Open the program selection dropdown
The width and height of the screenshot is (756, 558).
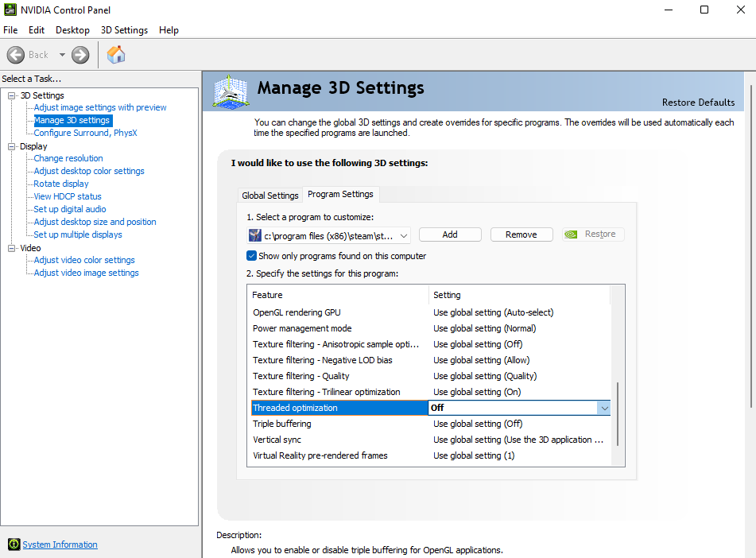click(404, 234)
